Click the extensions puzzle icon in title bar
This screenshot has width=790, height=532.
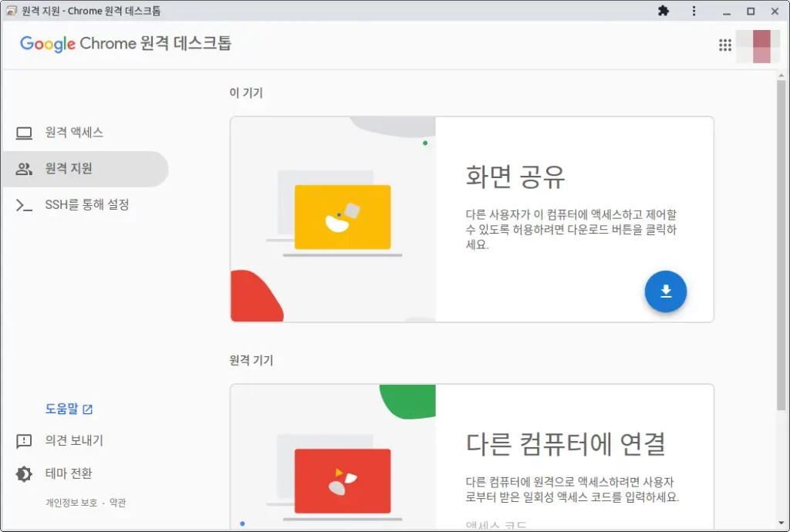(663, 11)
